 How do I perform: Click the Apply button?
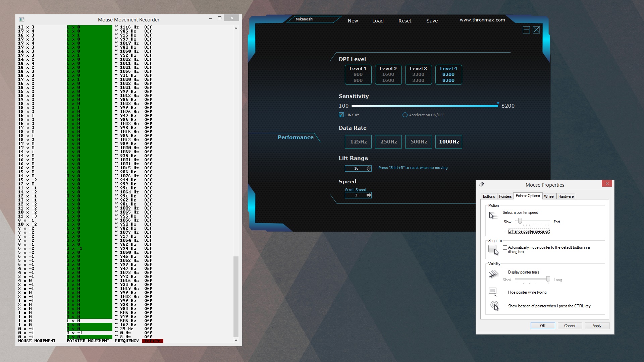click(597, 326)
